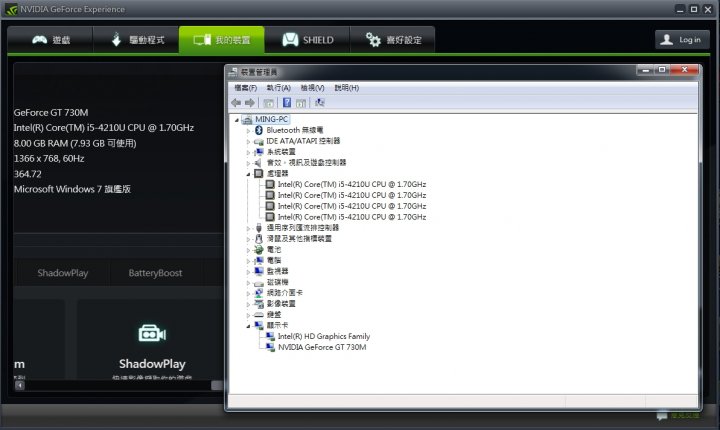This screenshot has width=720, height=430.
Task: Open the Preferences tab
Action: click(393, 40)
